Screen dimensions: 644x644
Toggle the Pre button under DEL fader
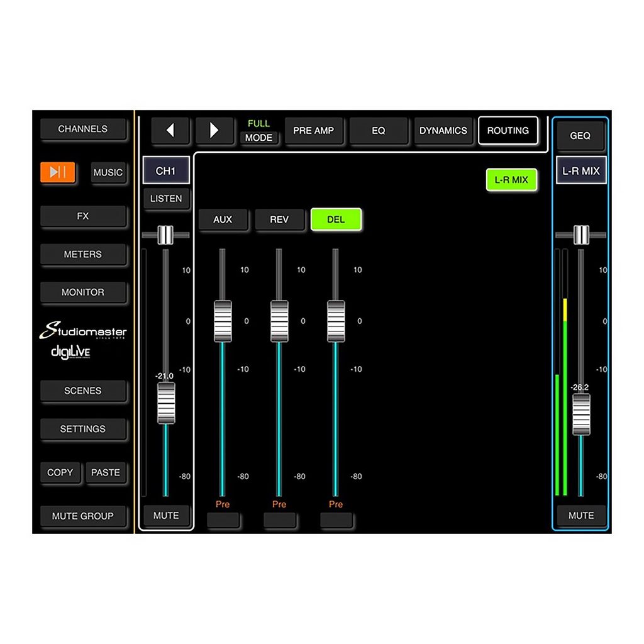[336, 520]
